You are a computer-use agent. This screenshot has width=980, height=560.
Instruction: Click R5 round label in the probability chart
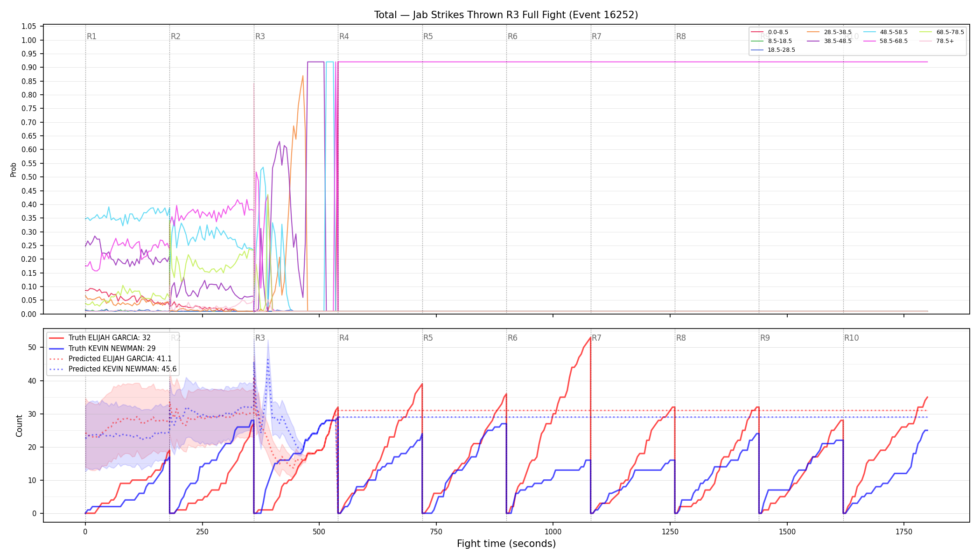428,36
